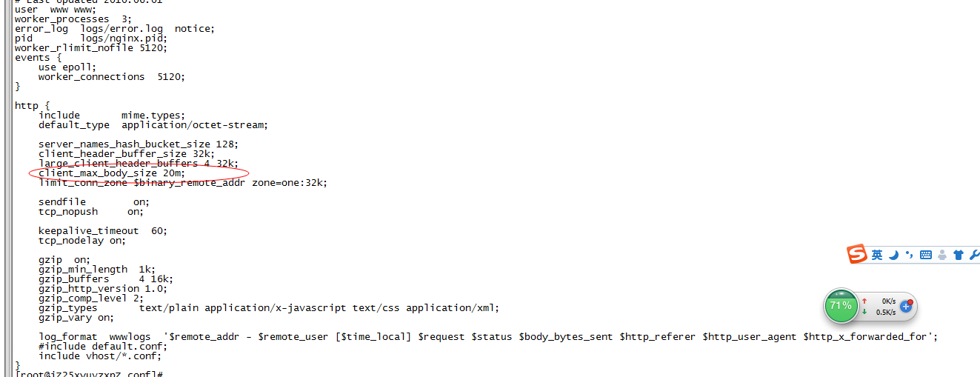
Task: Click the 0.5K/s download speed readout
Action: tap(886, 313)
